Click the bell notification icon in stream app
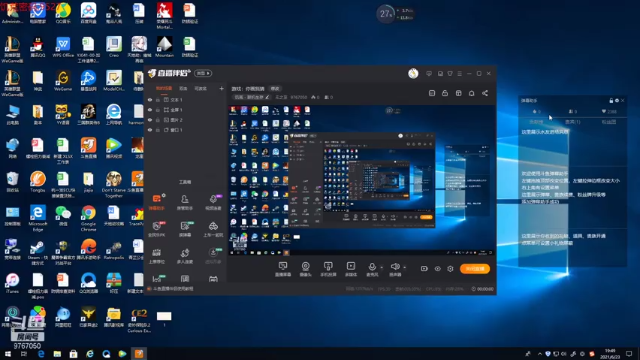 tap(471, 93)
